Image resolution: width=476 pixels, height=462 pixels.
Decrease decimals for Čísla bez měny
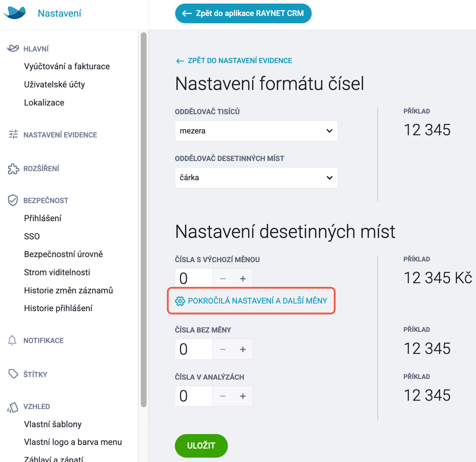[223, 349]
